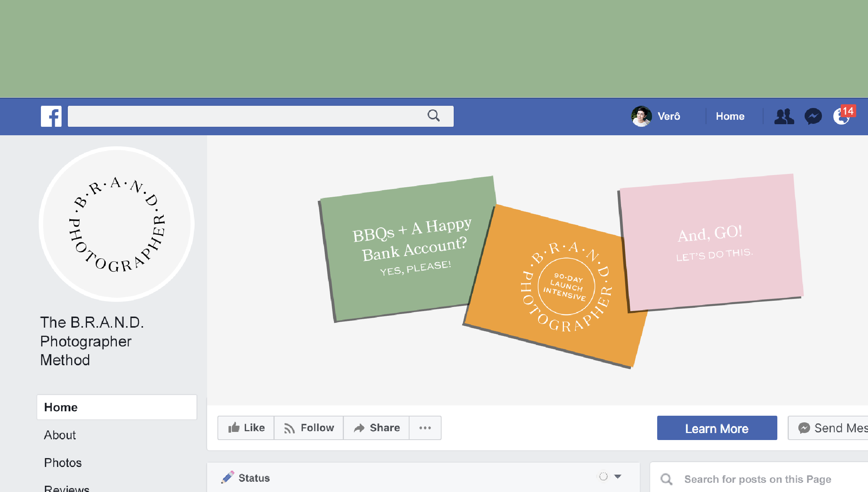Screen dimensions: 868x492
Task: Click the B.R.A.N.D. Photographer profile picture
Action: pos(117,224)
